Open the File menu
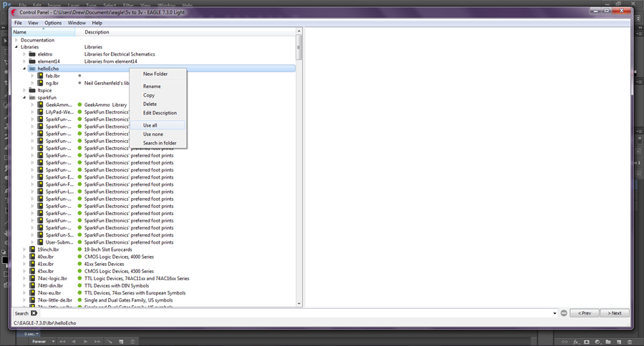The image size is (644, 346). pyautogui.click(x=19, y=23)
